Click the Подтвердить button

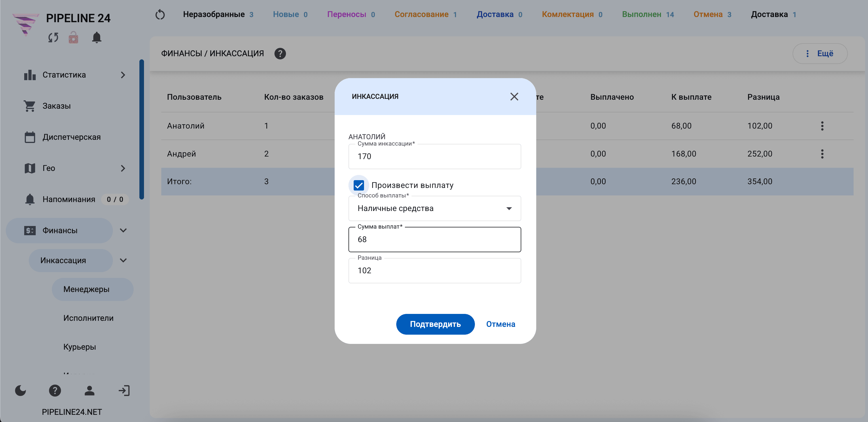(x=435, y=324)
